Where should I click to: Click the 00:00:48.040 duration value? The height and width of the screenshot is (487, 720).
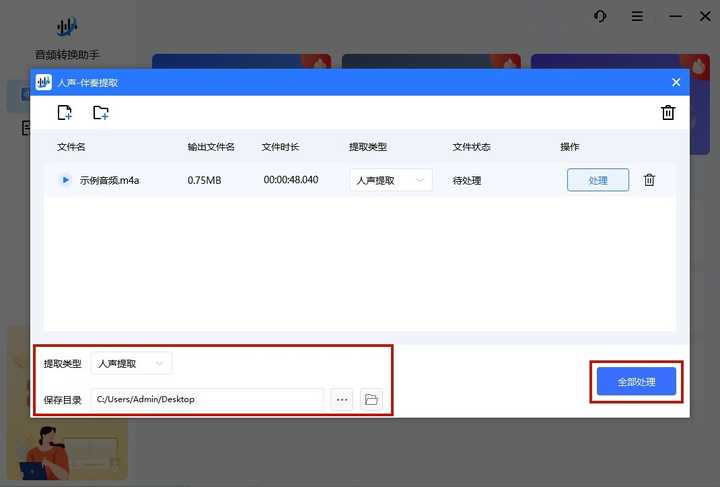pos(291,180)
